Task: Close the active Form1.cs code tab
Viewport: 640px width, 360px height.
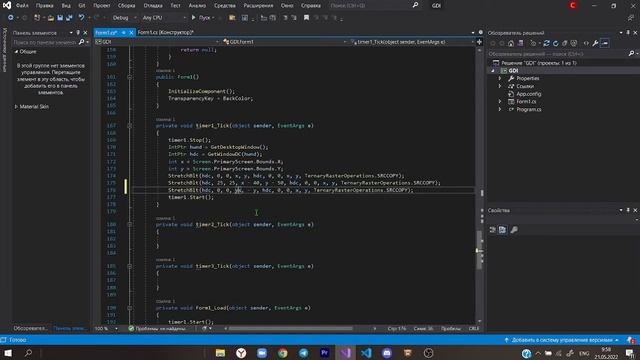Action: tap(131, 33)
